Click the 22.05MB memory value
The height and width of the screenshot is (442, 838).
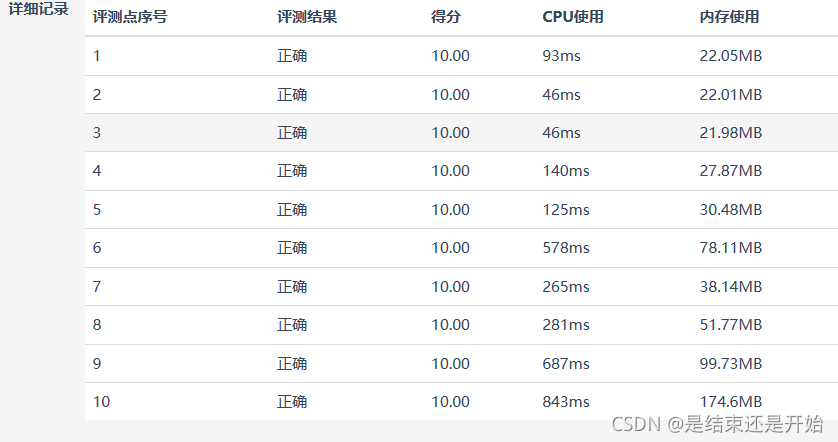731,56
